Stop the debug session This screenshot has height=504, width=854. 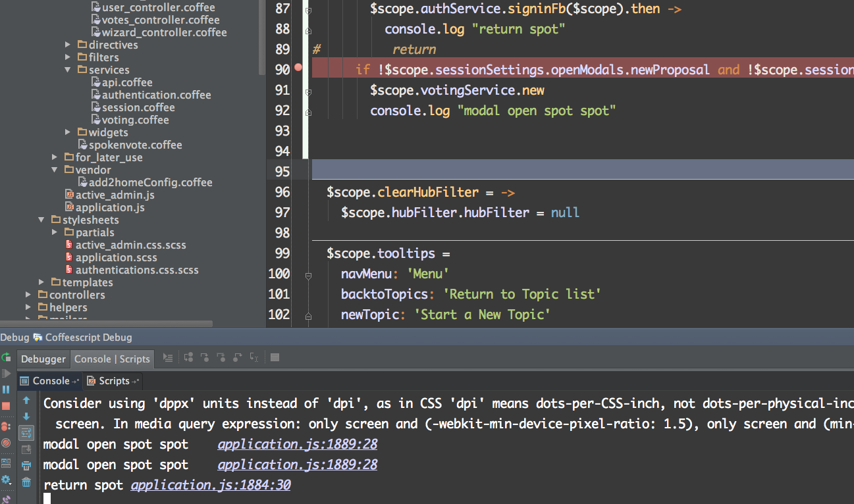tap(6, 406)
